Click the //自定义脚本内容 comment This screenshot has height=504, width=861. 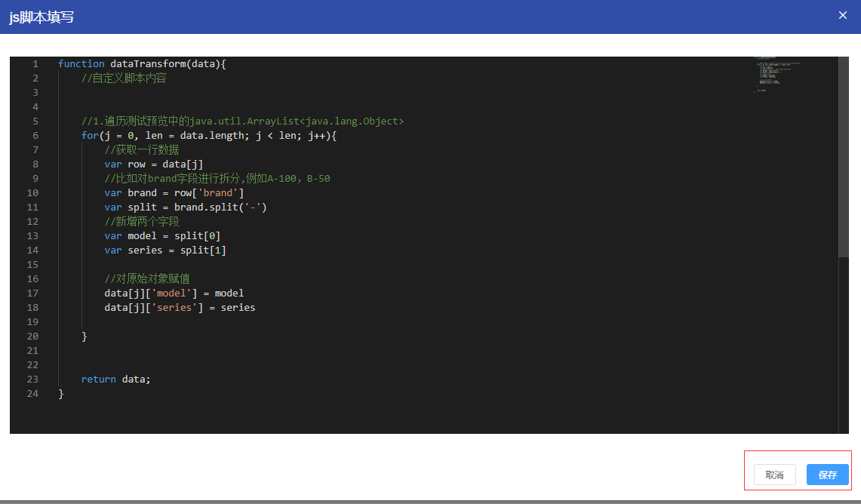click(x=124, y=78)
